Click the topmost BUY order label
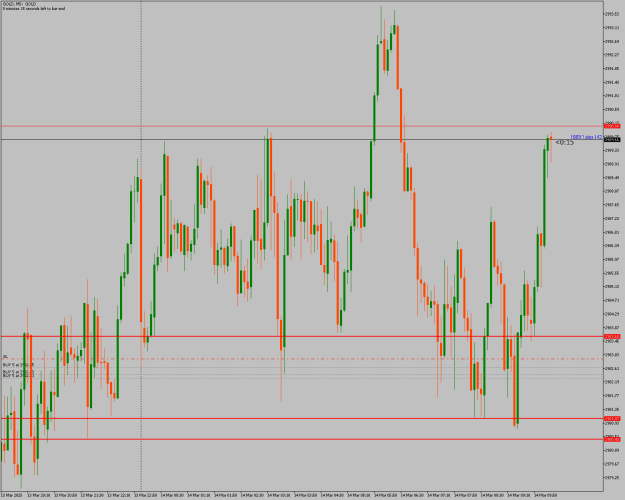The image size is (625, 500). [18, 365]
